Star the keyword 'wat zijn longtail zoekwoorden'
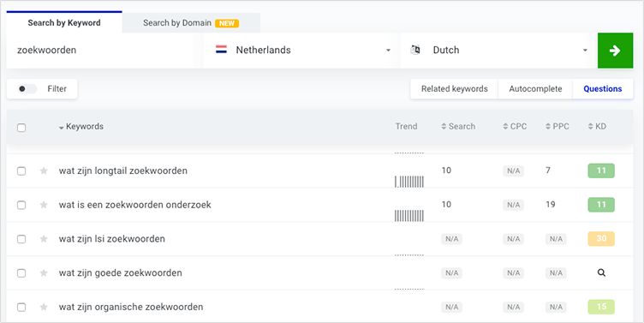This screenshot has height=323, width=644. [x=44, y=171]
